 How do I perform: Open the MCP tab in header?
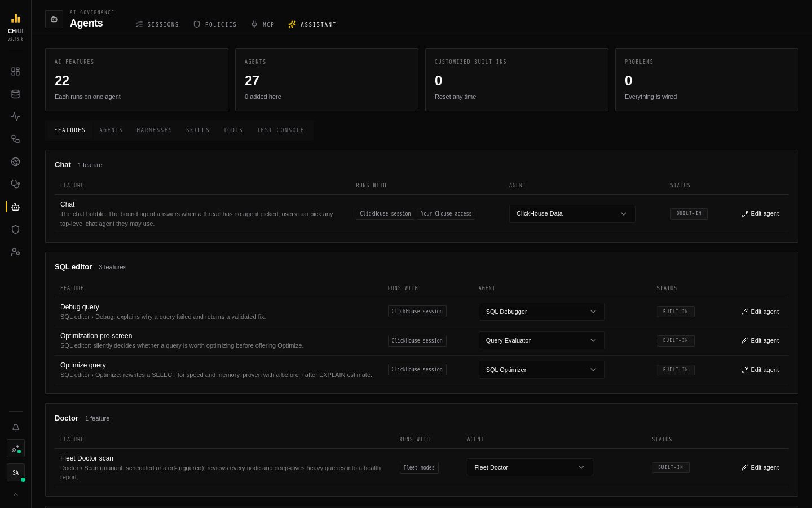pyautogui.click(x=263, y=24)
